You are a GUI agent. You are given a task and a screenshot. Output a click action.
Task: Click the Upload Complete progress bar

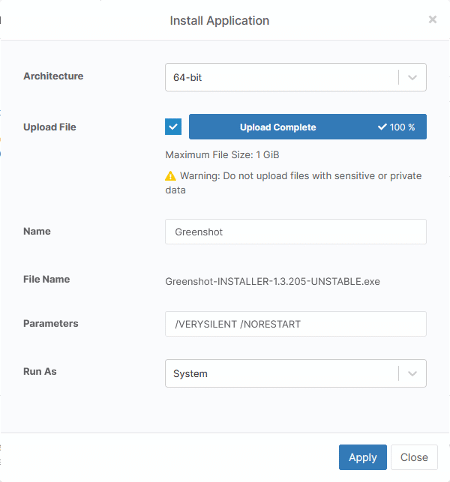[308, 127]
